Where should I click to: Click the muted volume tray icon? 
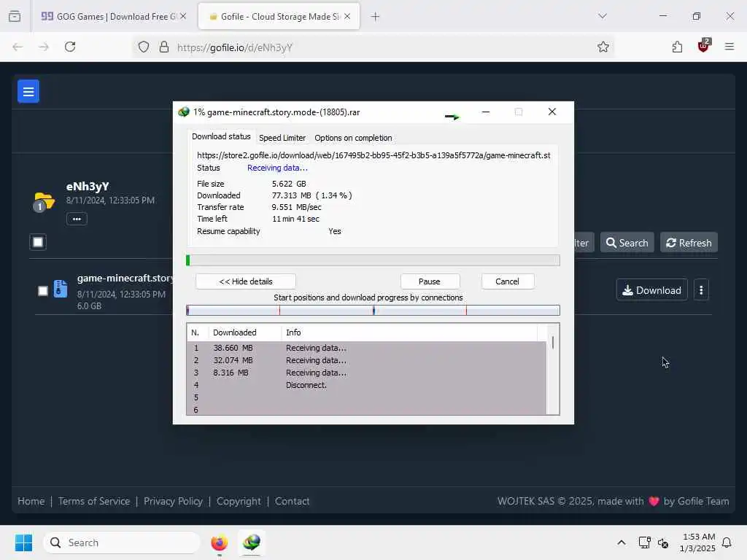[x=662, y=542]
